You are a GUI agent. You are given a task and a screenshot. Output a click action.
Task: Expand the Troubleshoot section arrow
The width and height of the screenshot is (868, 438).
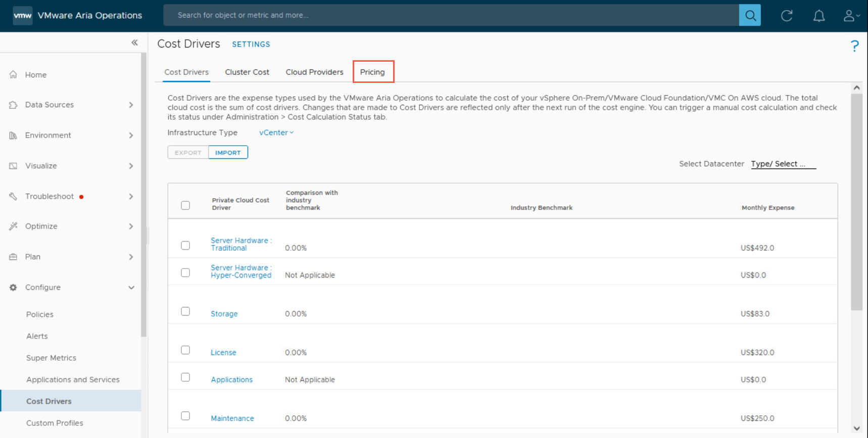tap(131, 196)
